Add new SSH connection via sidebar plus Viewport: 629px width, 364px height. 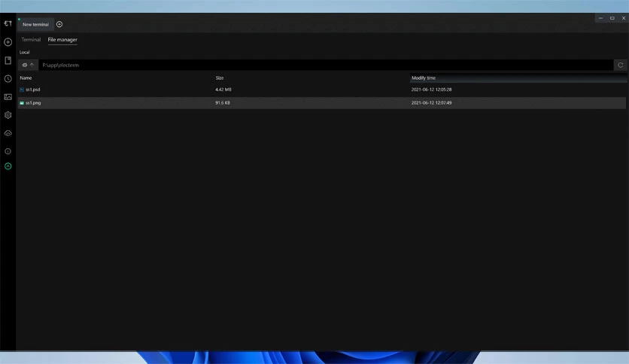[x=8, y=42]
